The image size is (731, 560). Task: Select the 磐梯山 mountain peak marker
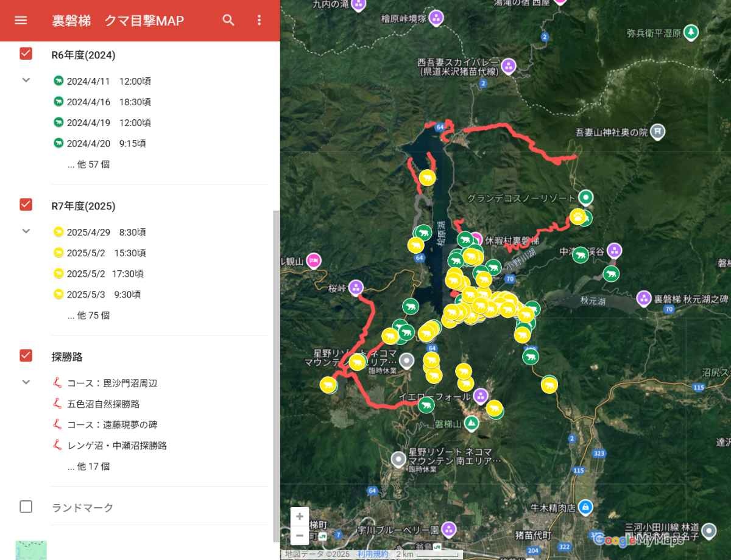tap(471, 422)
